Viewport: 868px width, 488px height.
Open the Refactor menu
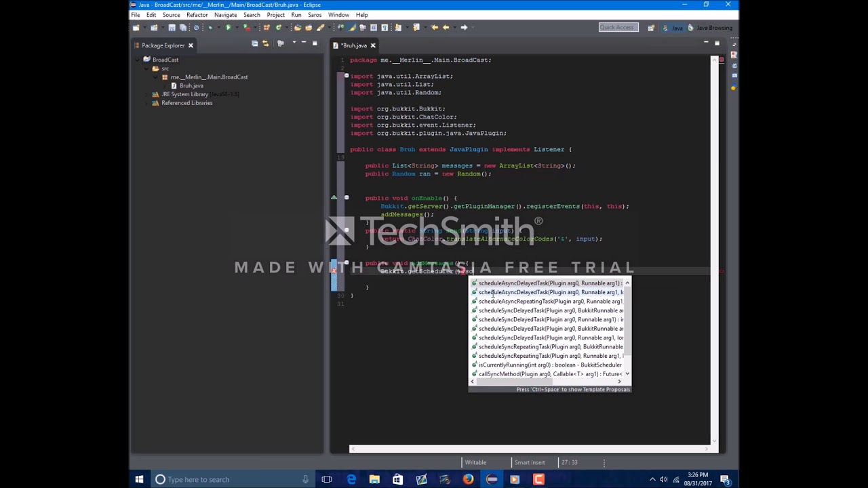point(197,15)
